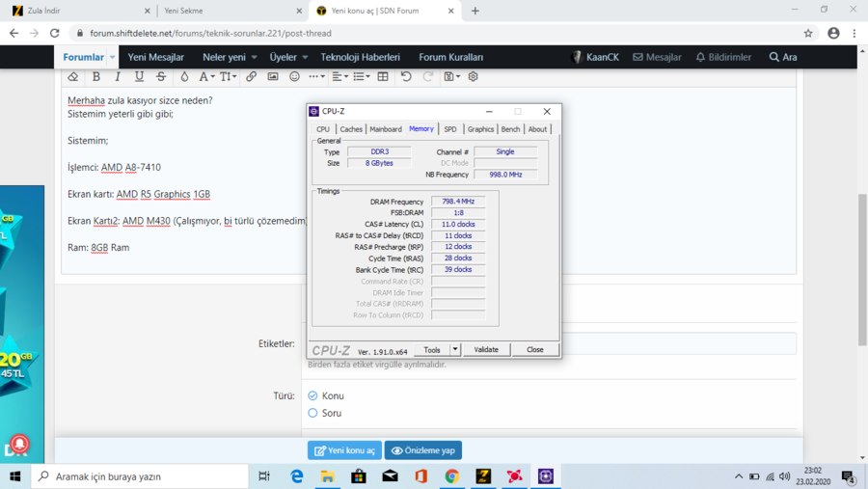Toggle strikethrough formatting in the editor
This screenshot has height=489, width=868.
pos(160,77)
